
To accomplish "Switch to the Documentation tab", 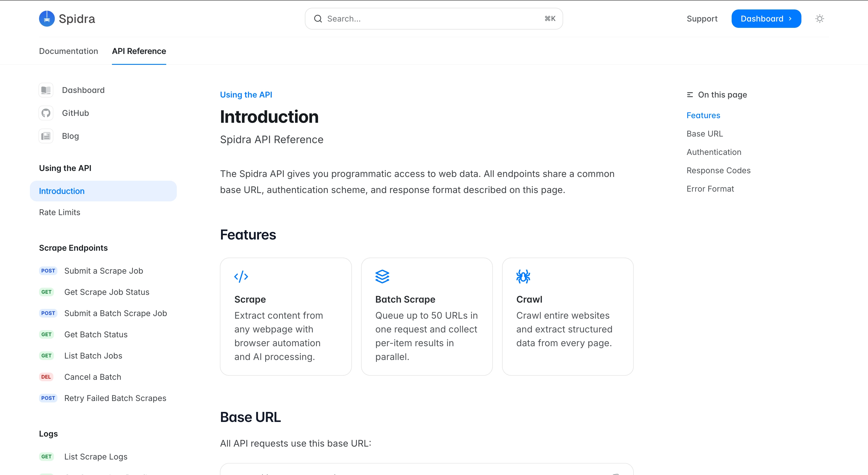I will pos(68,51).
